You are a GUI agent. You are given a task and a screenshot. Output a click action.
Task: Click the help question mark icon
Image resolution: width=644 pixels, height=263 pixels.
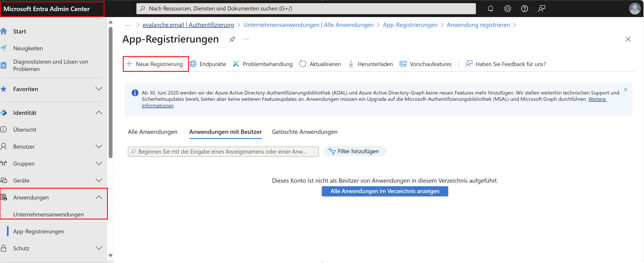[524, 9]
